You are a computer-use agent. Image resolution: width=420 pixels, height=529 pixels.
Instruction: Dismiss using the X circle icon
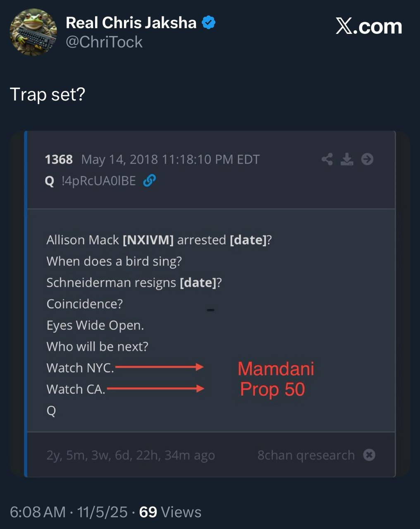point(369,455)
